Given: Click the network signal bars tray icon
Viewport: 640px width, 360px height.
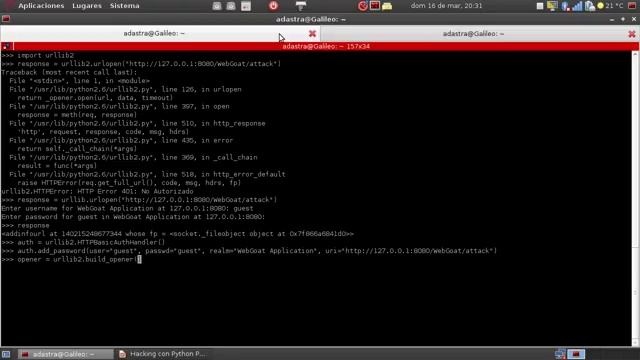Looking at the screenshot, I should click(577, 6).
